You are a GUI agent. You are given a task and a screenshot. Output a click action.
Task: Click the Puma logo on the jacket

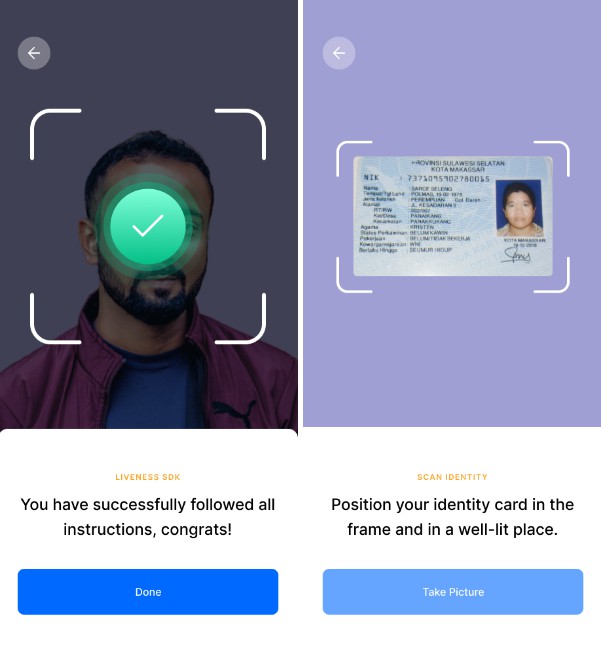[x=232, y=412]
